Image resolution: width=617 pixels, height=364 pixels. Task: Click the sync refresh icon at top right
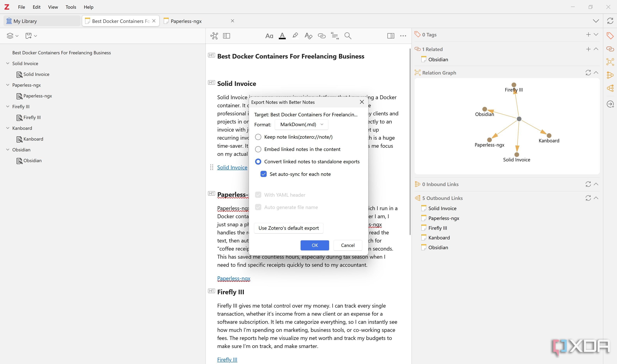click(x=610, y=21)
